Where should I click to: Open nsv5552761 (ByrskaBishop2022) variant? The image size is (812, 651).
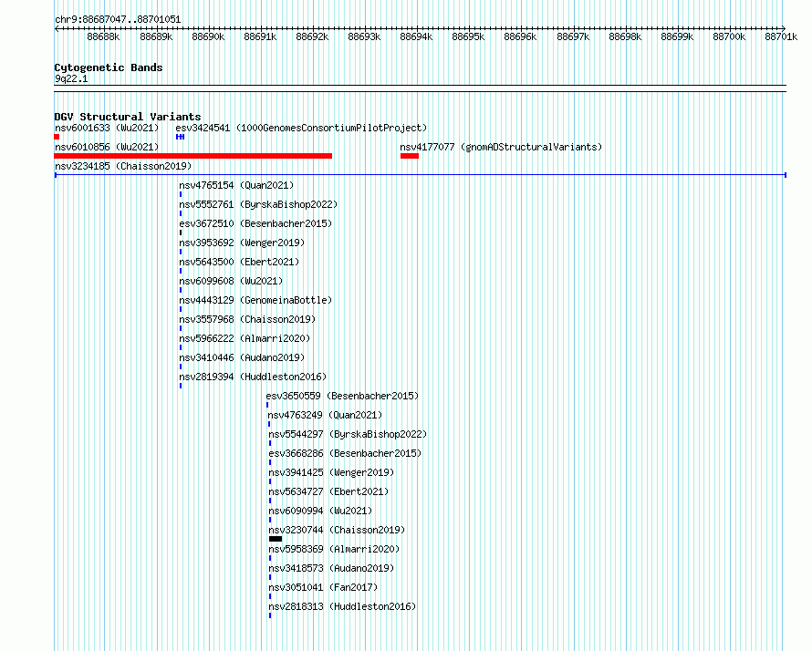pos(258,204)
